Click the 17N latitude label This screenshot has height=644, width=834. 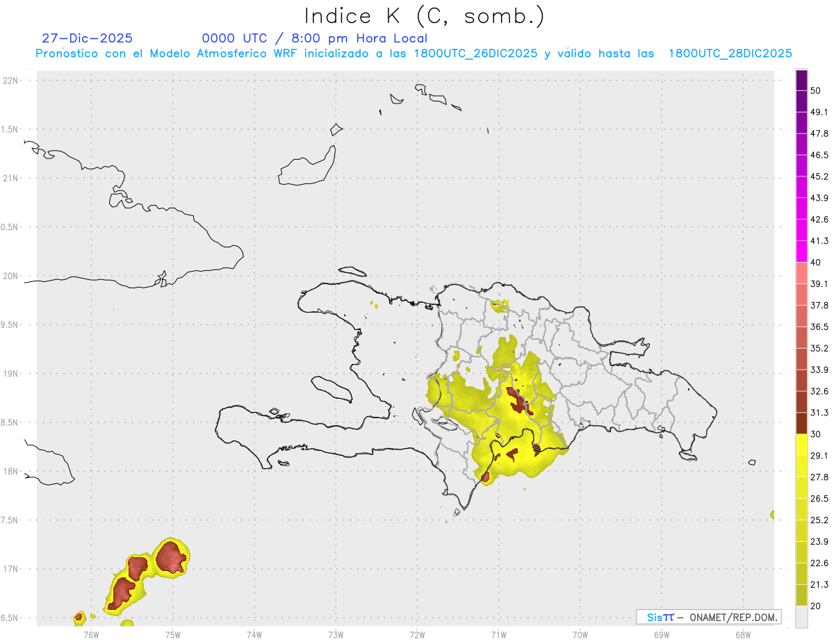point(10,569)
